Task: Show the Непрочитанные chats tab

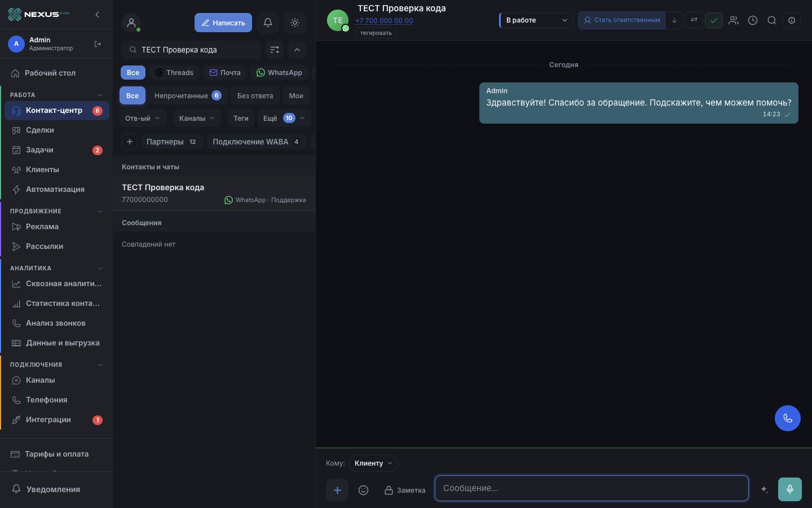Action: click(187, 95)
